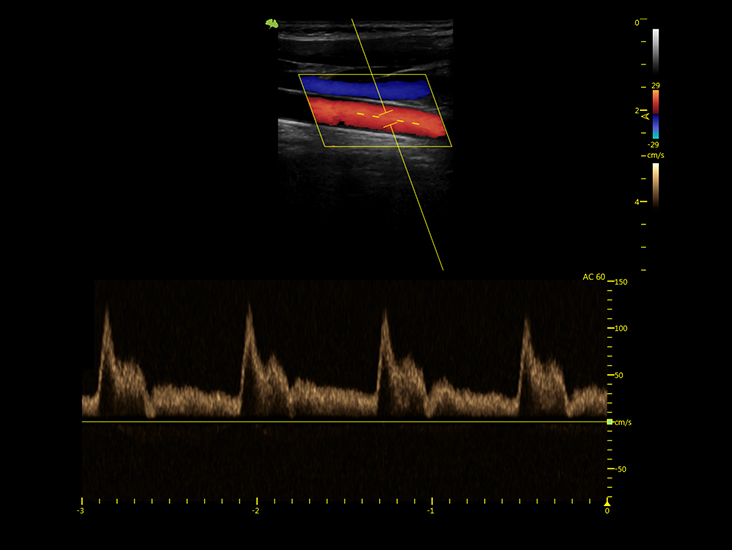This screenshot has height=550, width=732.
Task: Click the triangle marker at time 0
Action: pos(607,503)
